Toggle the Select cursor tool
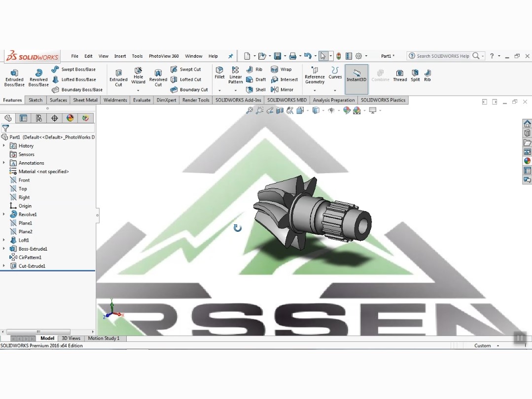Screen dimensions: 532x399 tap(323, 56)
